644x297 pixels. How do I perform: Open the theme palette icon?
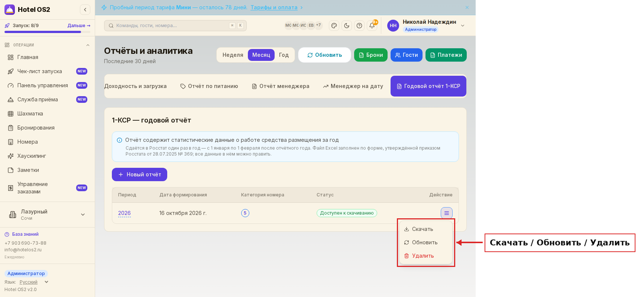pos(334,26)
